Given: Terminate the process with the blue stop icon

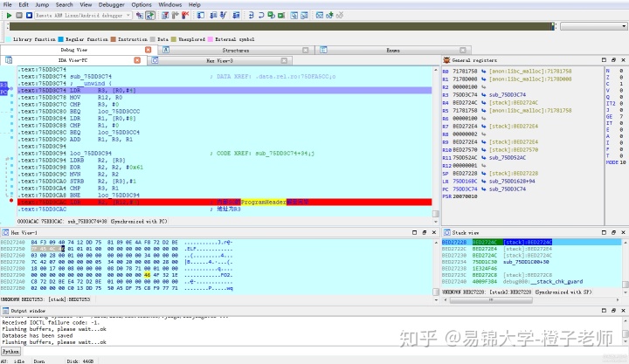Looking at the screenshot, I should pyautogui.click(x=29, y=15).
